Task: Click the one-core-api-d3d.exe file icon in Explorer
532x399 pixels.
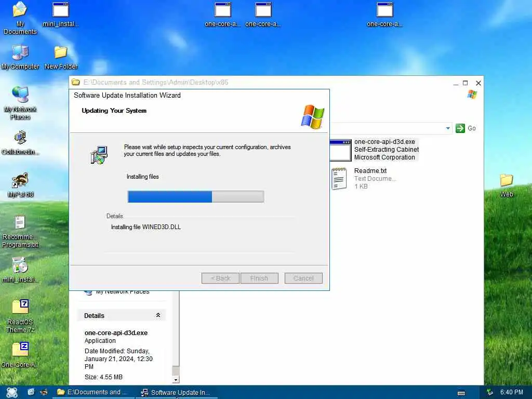Action: (x=340, y=150)
